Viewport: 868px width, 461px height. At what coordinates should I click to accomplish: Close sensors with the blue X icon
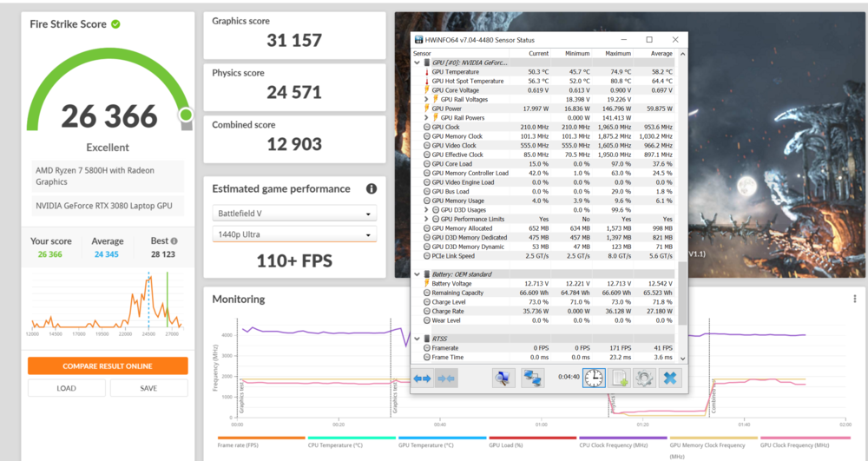670,378
